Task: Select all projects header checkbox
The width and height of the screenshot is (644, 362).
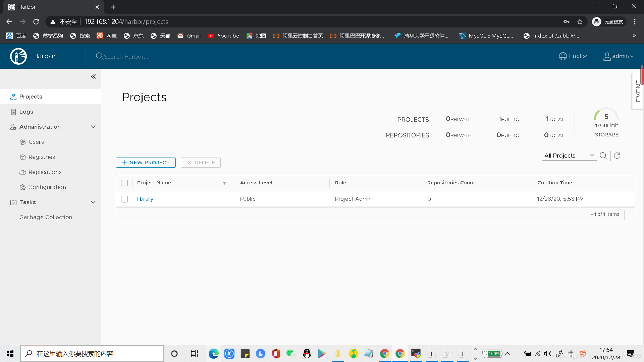Action: (x=124, y=183)
